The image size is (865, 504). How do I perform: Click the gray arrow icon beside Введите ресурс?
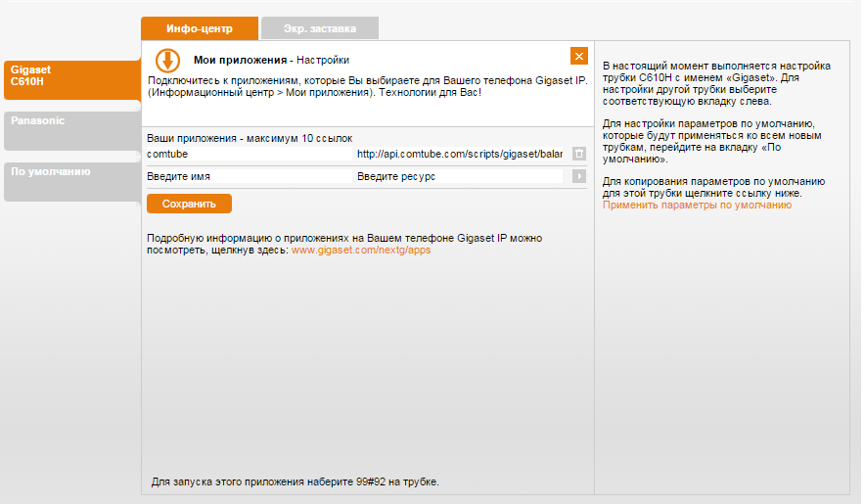578,176
